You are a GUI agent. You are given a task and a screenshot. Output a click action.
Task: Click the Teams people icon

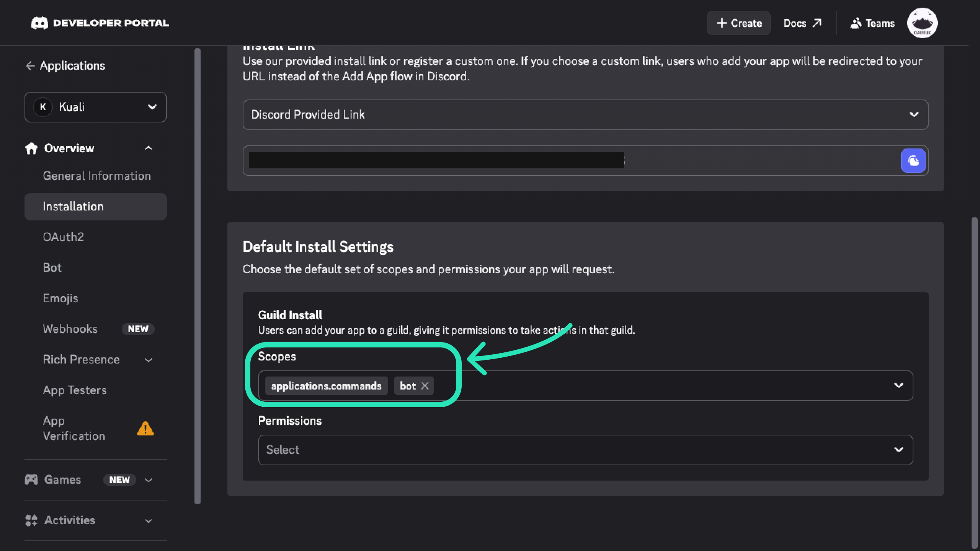tap(856, 23)
